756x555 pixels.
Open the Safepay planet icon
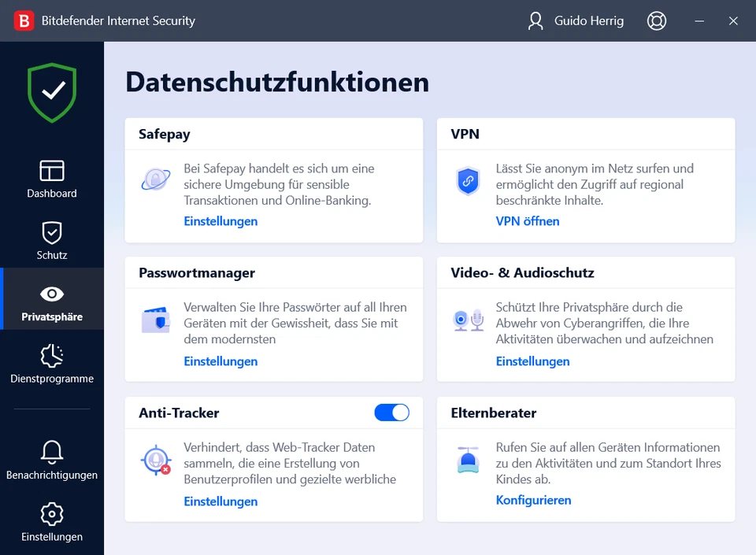(156, 179)
